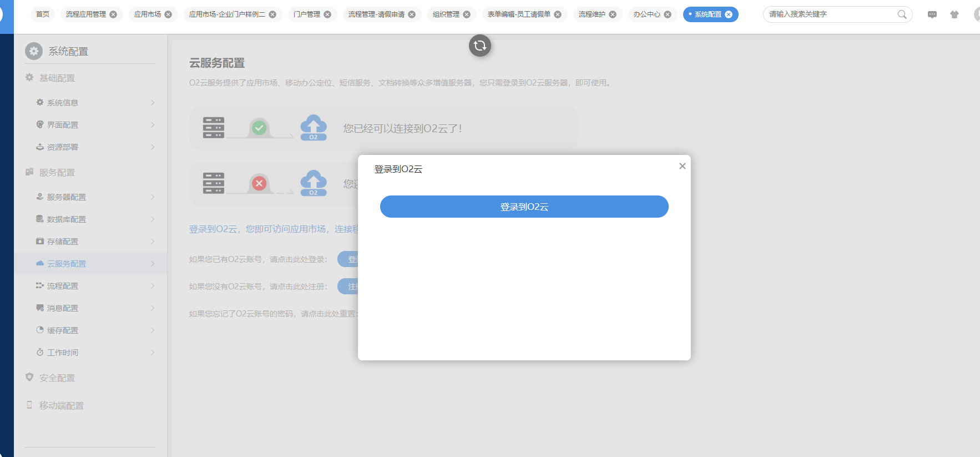Close the 表单编辑-员工请假单 tab
Viewport: 980px width, 457px height.
coord(558,14)
